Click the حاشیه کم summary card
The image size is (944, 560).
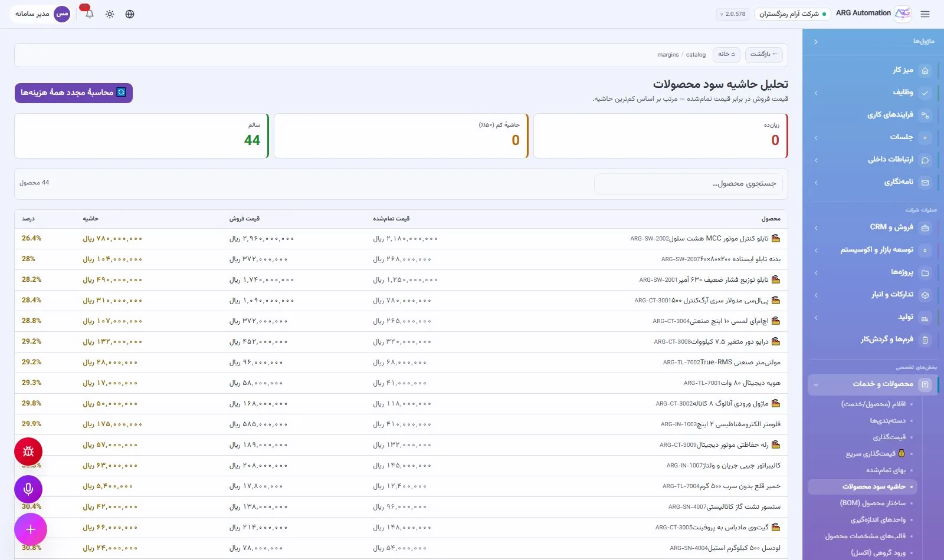(401, 136)
